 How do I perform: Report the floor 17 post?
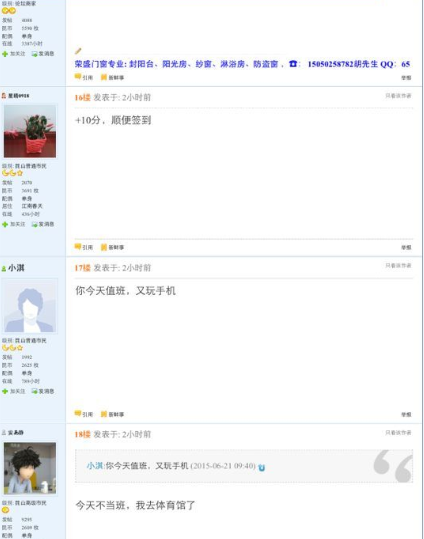tap(406, 415)
